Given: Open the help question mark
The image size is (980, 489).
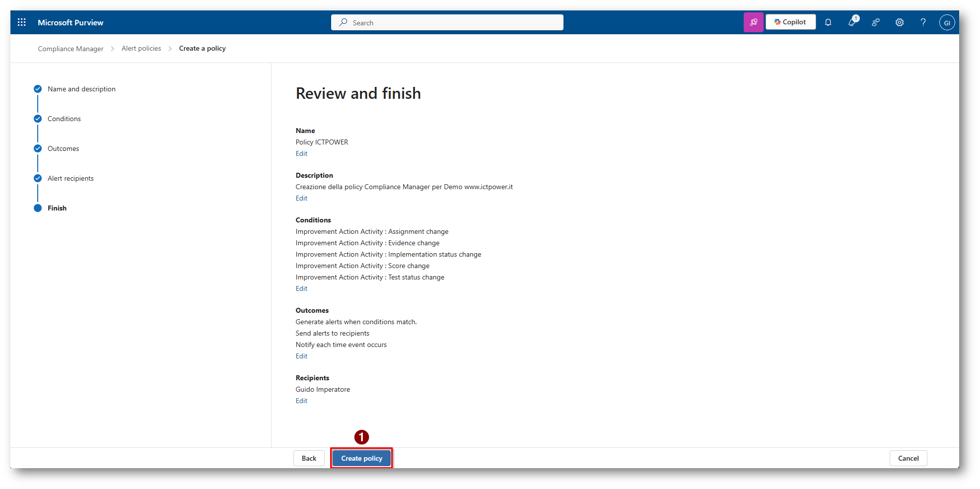Looking at the screenshot, I should point(923,22).
